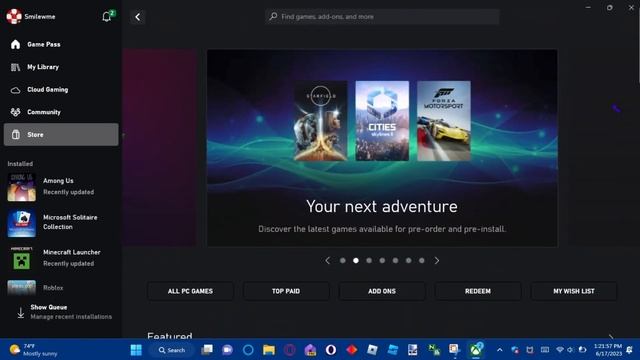Jump to sixth carousel dot

(409, 260)
